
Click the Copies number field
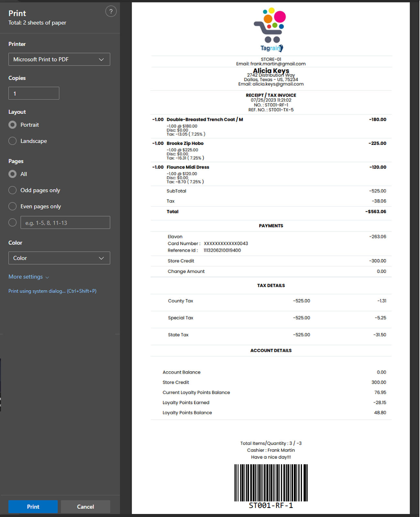[x=34, y=93]
